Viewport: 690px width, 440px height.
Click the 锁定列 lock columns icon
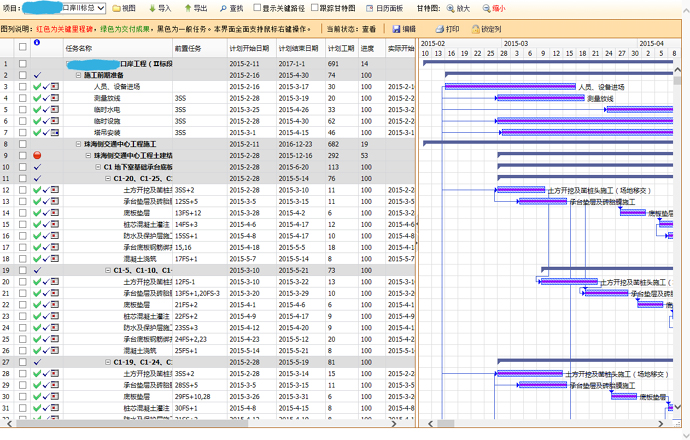click(474, 29)
